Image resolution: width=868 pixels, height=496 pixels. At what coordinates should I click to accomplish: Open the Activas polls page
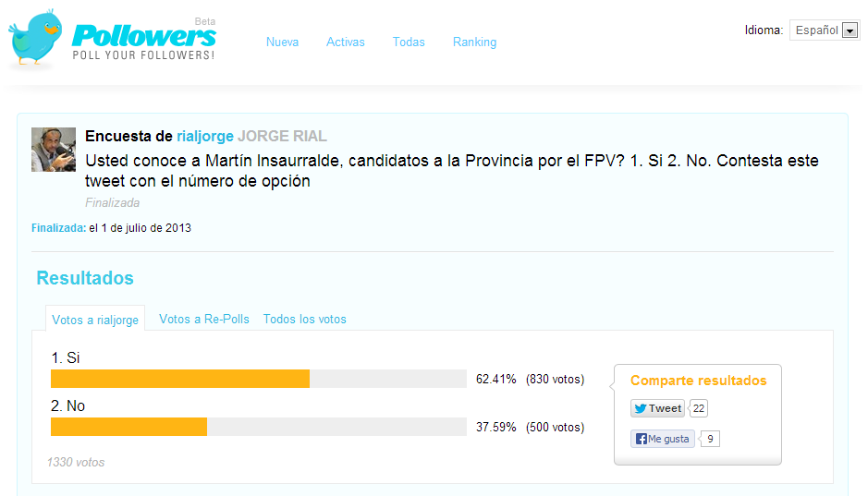pyautogui.click(x=346, y=42)
